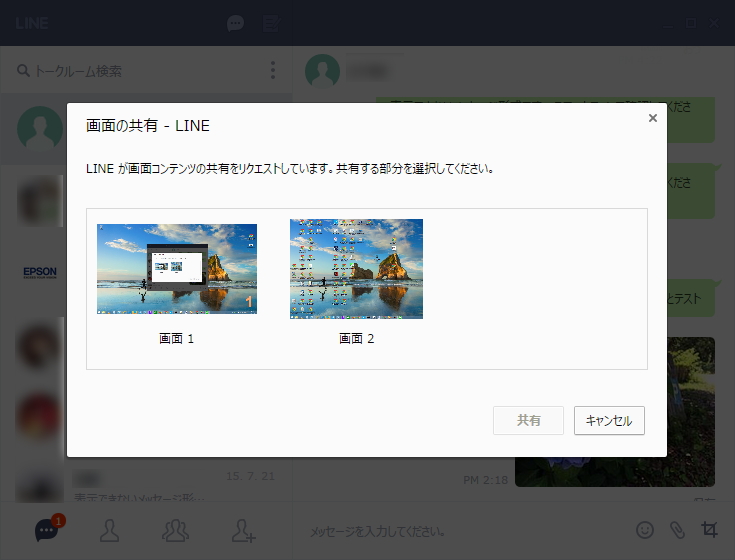Image resolution: width=735 pixels, height=560 pixels.
Task: Maximize the LINE window
Action: pos(690,23)
